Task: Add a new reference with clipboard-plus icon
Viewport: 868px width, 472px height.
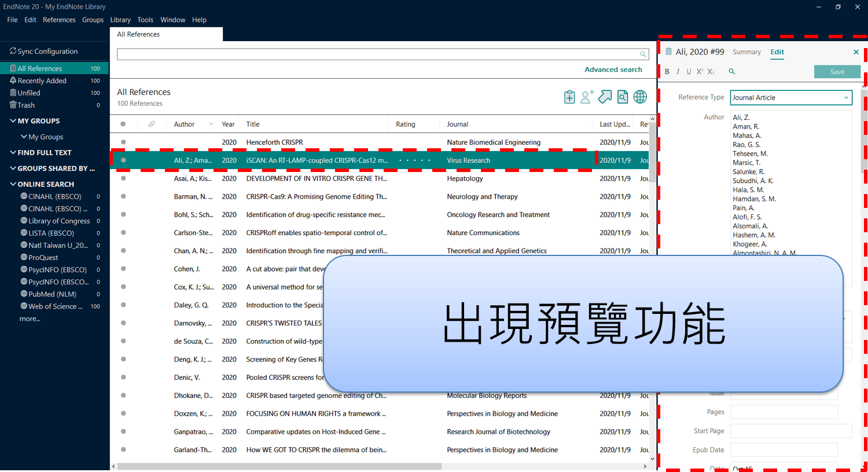Action: pyautogui.click(x=569, y=97)
